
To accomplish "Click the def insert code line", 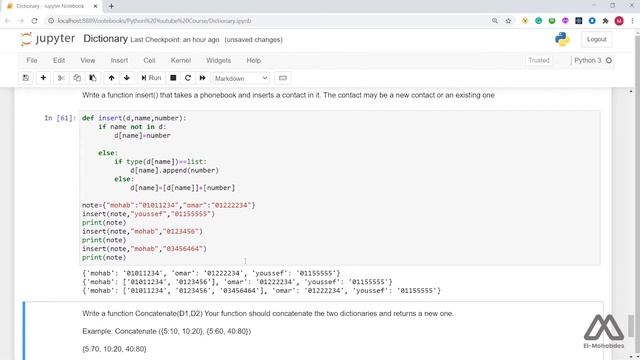I will 134,118.
